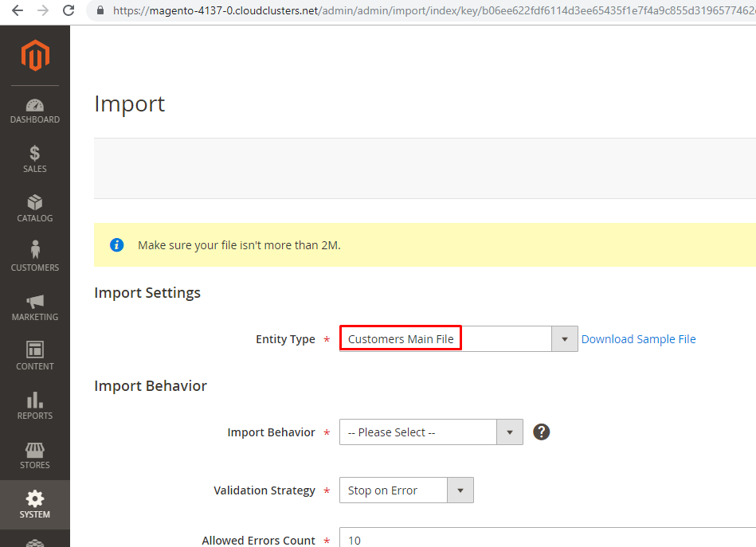Open the Content layout icon menu
The image size is (756, 547).
[35, 356]
